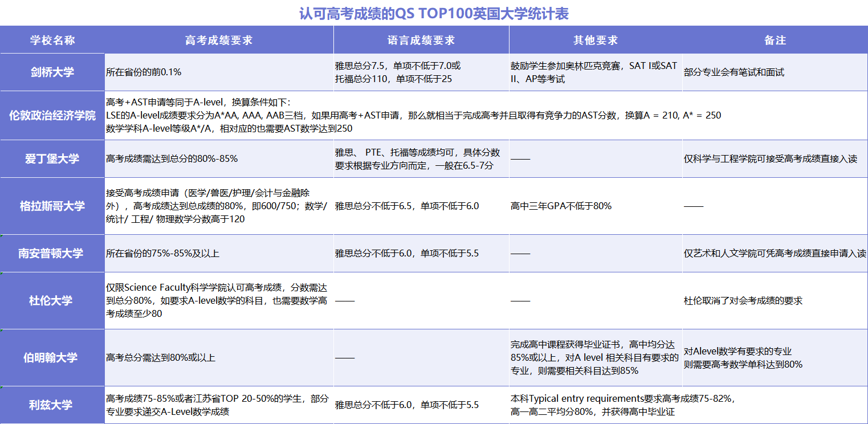868x424 pixels.
Task: Click the 高考成绩要求 column header
Action: tap(219, 40)
